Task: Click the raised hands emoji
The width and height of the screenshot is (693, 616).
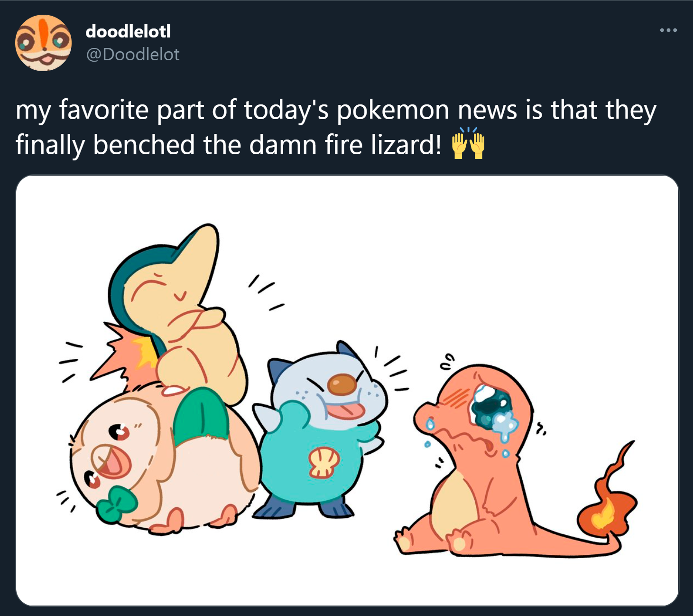Action: point(468,144)
